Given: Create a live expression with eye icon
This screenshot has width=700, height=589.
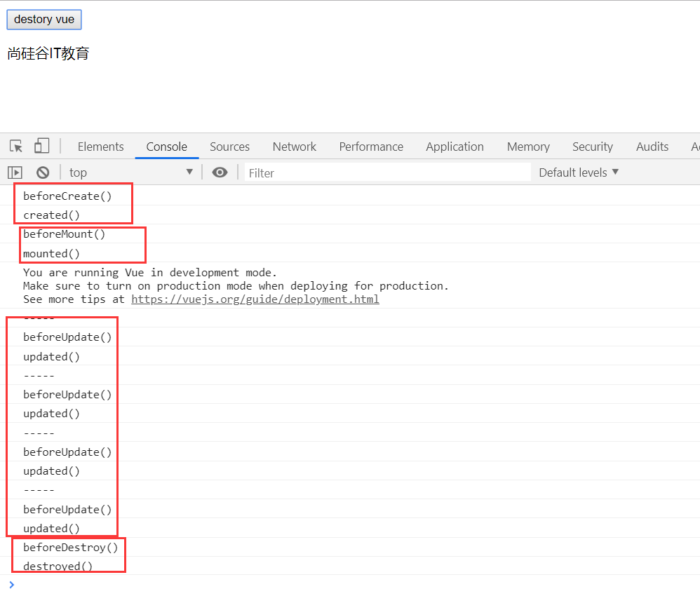Looking at the screenshot, I should point(220,172).
